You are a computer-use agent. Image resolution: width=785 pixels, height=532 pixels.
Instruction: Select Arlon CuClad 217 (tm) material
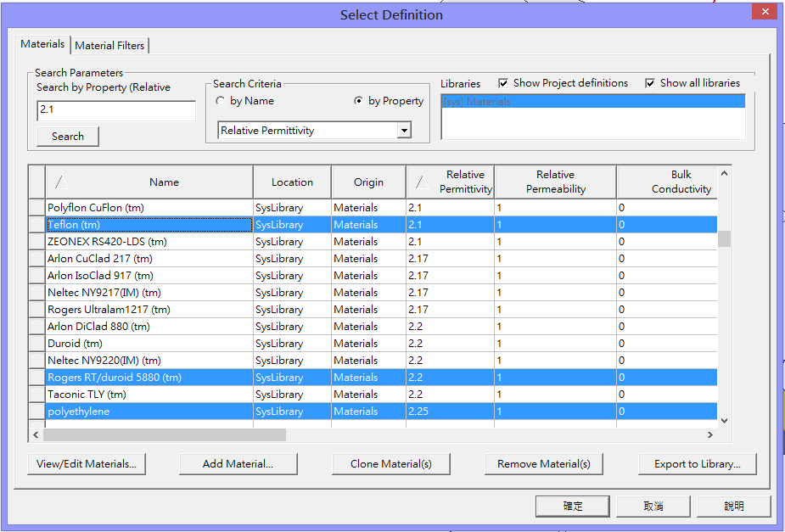(x=149, y=259)
